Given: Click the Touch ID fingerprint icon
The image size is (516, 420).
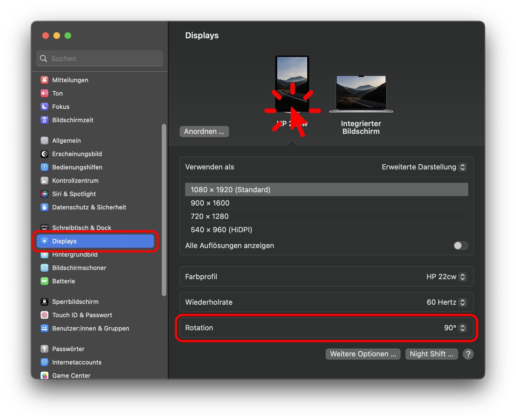Looking at the screenshot, I should [x=44, y=315].
